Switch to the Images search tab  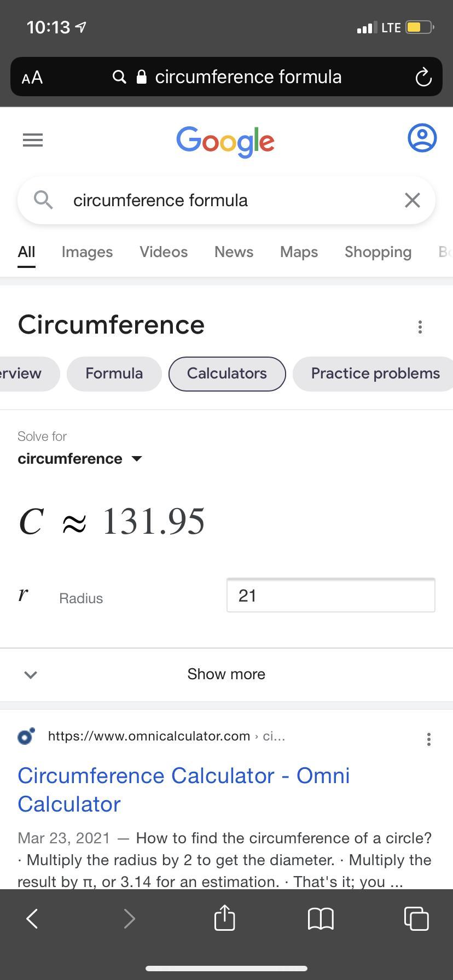[87, 252]
